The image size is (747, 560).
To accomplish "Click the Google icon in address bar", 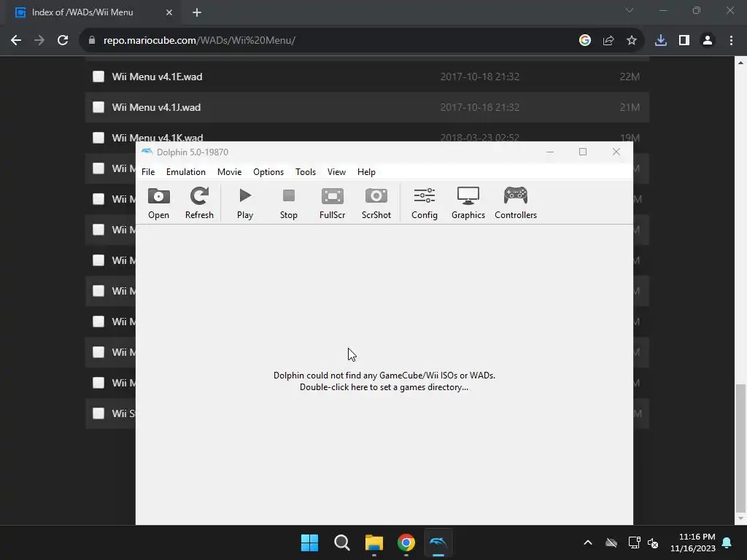I will point(585,41).
